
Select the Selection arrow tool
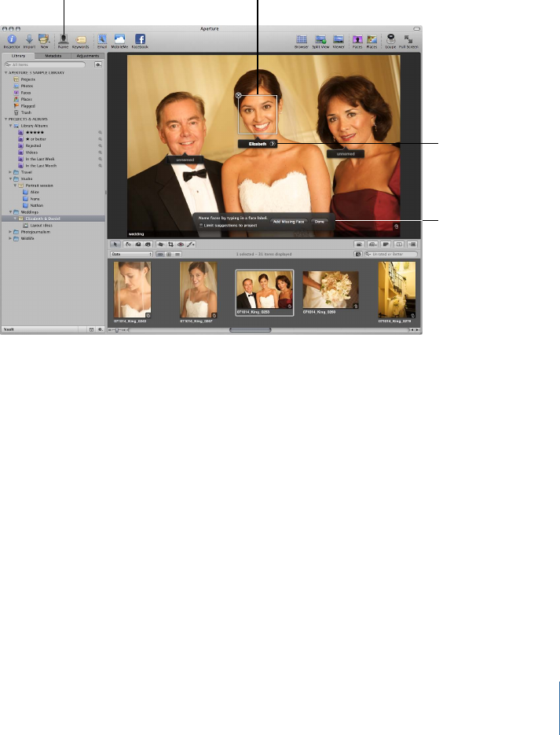click(115, 244)
